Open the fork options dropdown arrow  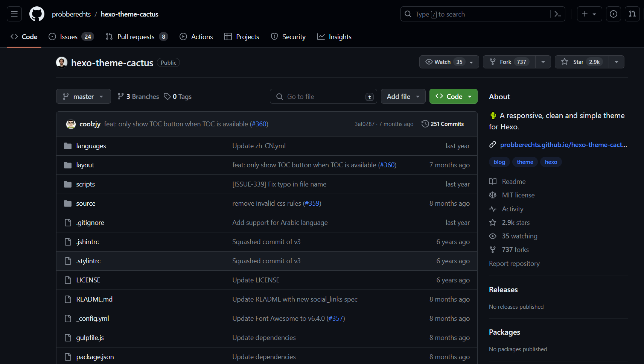[543, 62]
